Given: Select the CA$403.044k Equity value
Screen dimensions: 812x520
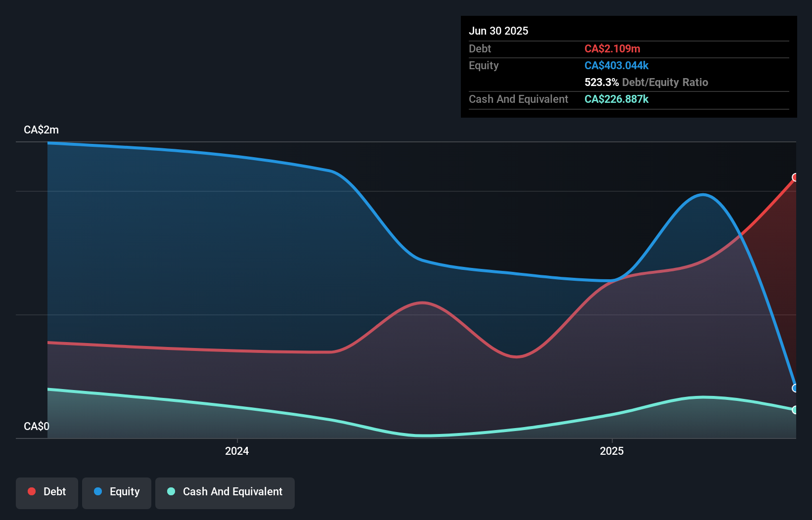Looking at the screenshot, I should [x=616, y=65].
